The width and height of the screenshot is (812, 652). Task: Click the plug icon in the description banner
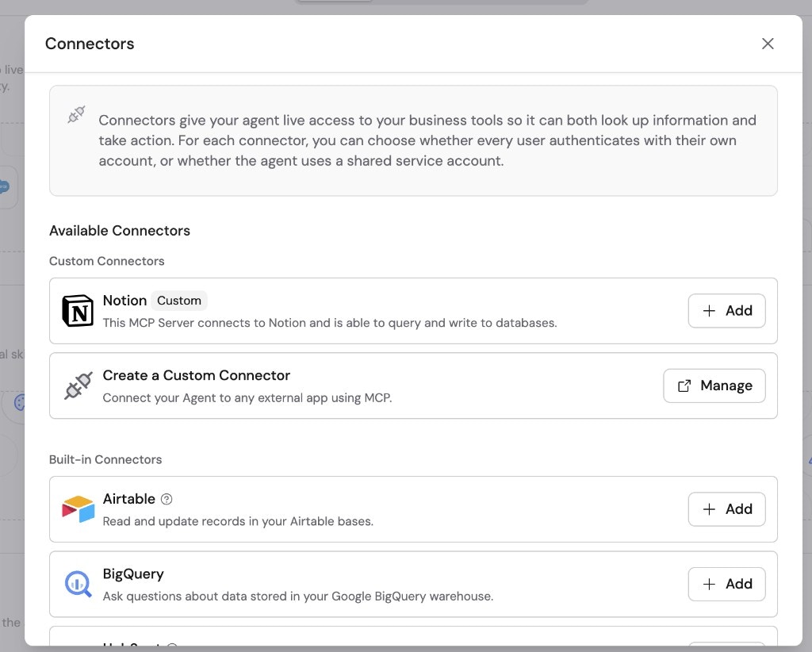click(x=75, y=114)
